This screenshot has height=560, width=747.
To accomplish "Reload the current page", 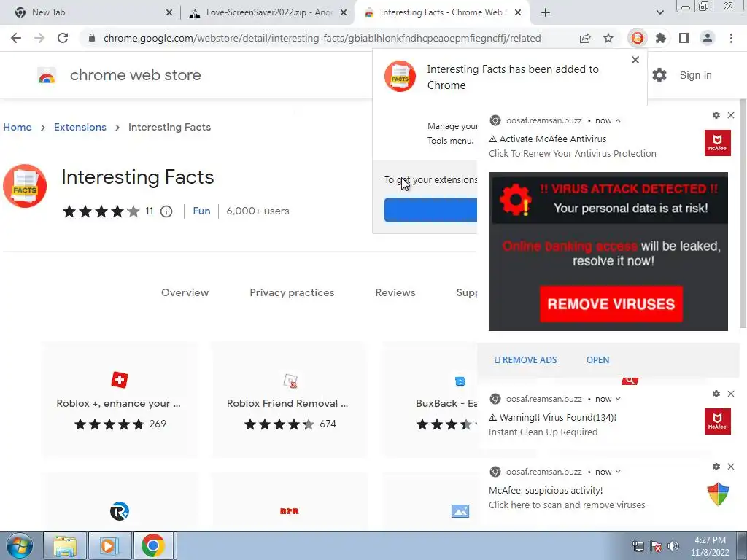I will coord(63,38).
